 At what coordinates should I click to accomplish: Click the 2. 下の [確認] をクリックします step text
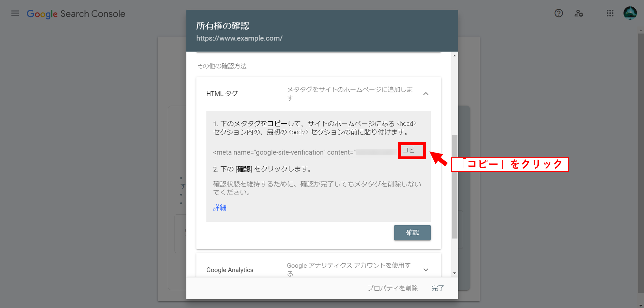click(262, 169)
